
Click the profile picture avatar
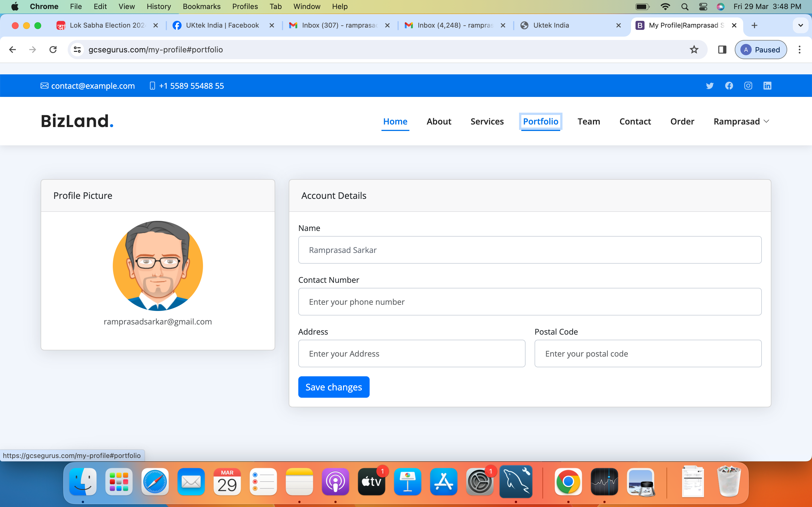click(158, 266)
